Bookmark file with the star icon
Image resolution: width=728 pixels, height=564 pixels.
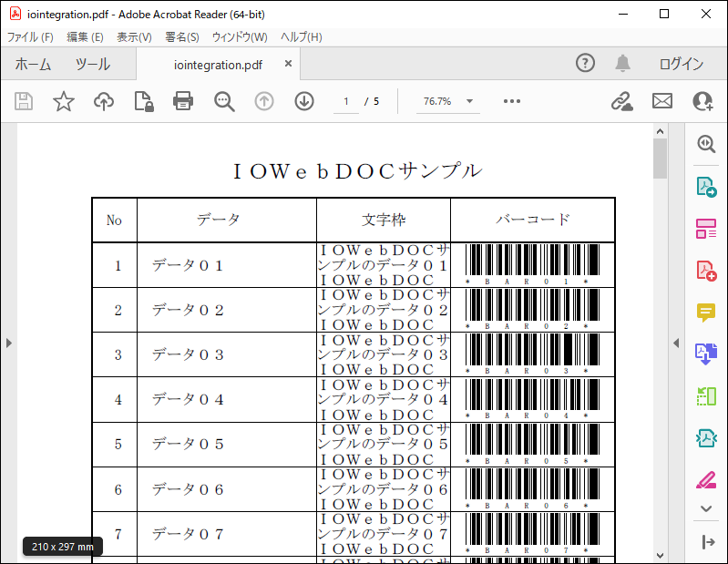[x=64, y=101]
